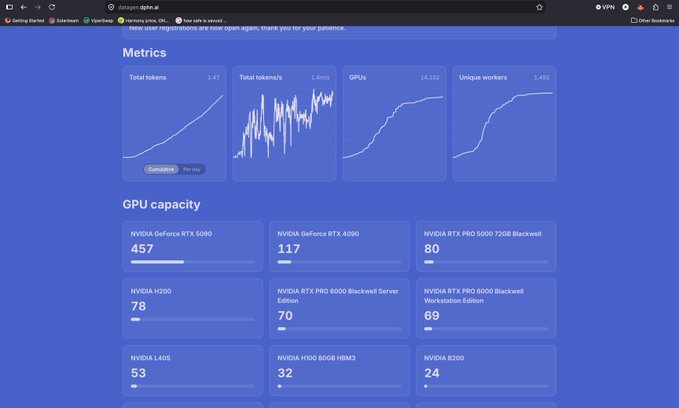Click the Total tokens chart
The height and width of the screenshot is (408, 679).
(174, 124)
